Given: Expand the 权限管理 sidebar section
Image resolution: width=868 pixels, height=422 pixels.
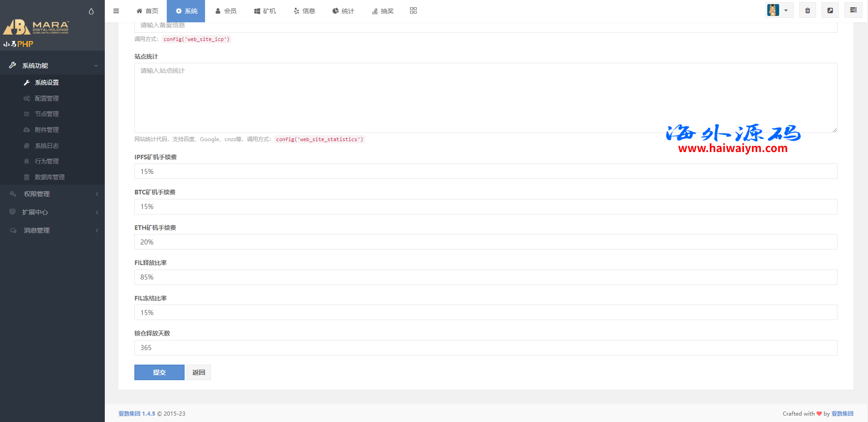Looking at the screenshot, I should coord(52,194).
